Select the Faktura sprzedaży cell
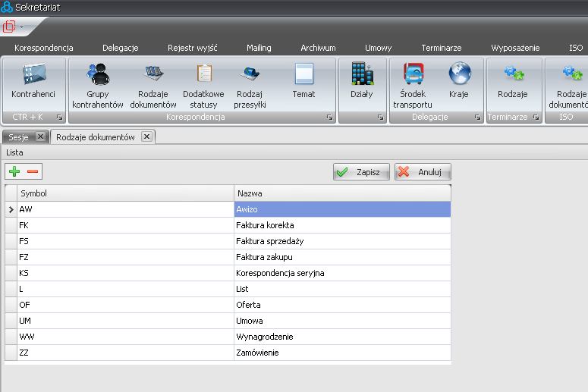The width and height of the screenshot is (588, 392). (x=343, y=241)
